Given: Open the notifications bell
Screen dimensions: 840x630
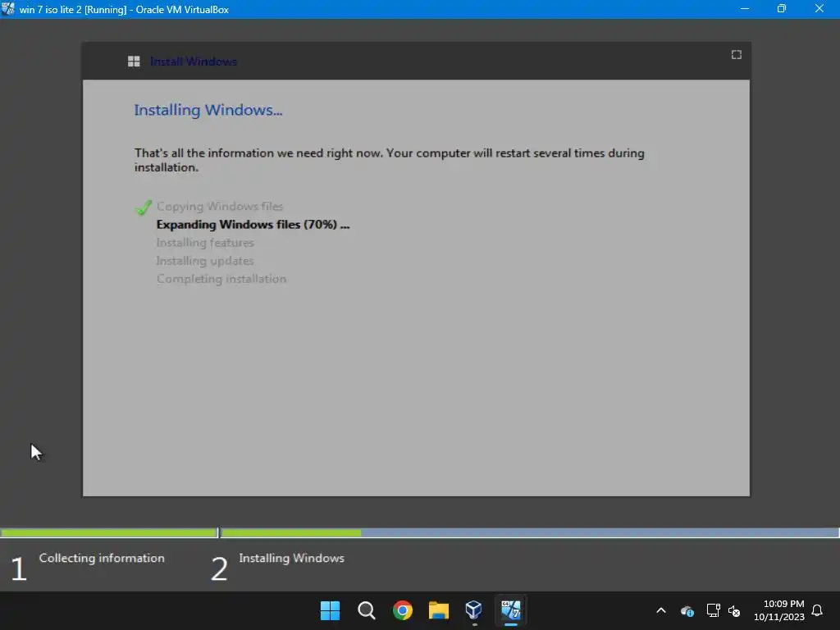Looking at the screenshot, I should (817, 610).
